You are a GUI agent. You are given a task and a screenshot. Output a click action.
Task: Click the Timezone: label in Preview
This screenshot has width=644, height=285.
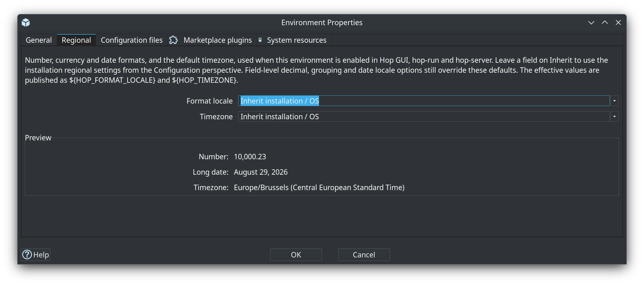click(211, 187)
